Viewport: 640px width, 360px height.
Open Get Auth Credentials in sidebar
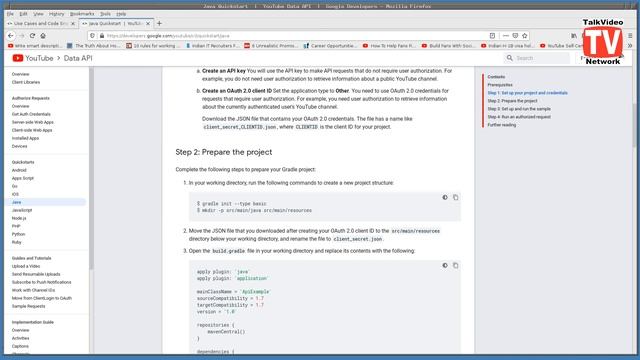pyautogui.click(x=31, y=114)
